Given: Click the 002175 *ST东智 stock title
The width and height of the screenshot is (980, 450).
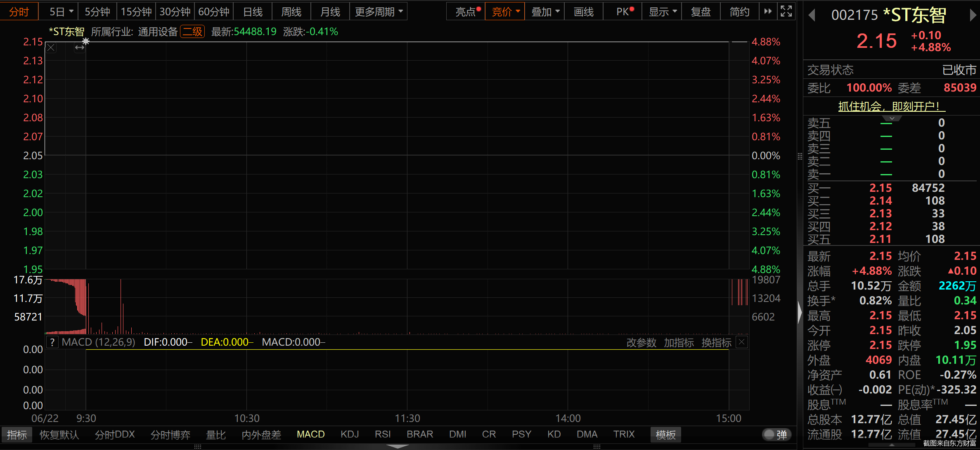Looking at the screenshot, I should (x=888, y=15).
